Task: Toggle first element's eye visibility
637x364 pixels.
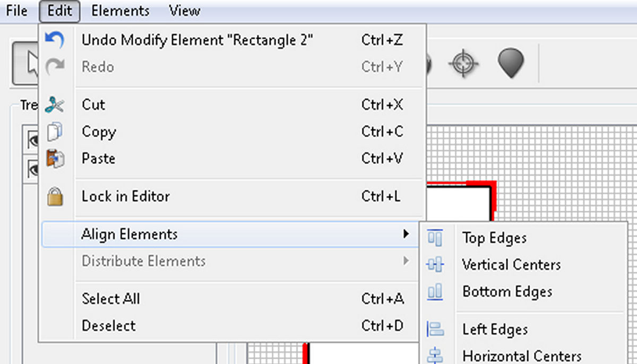Action: coord(33,140)
